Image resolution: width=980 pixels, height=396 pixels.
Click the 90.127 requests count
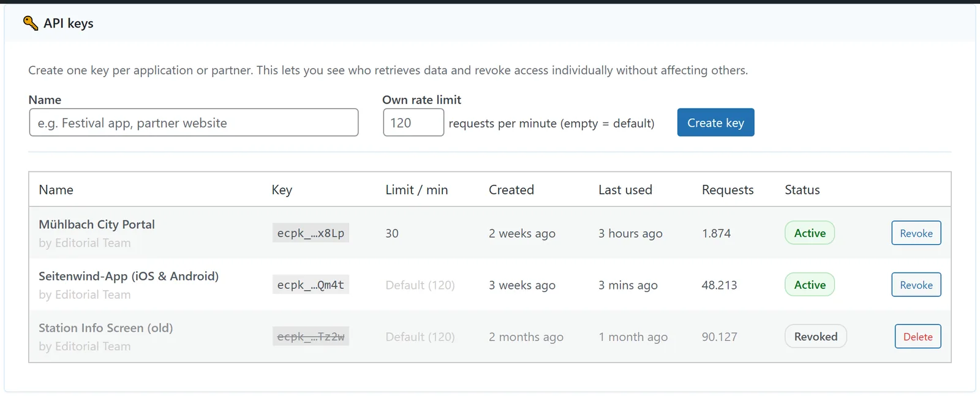(x=720, y=337)
